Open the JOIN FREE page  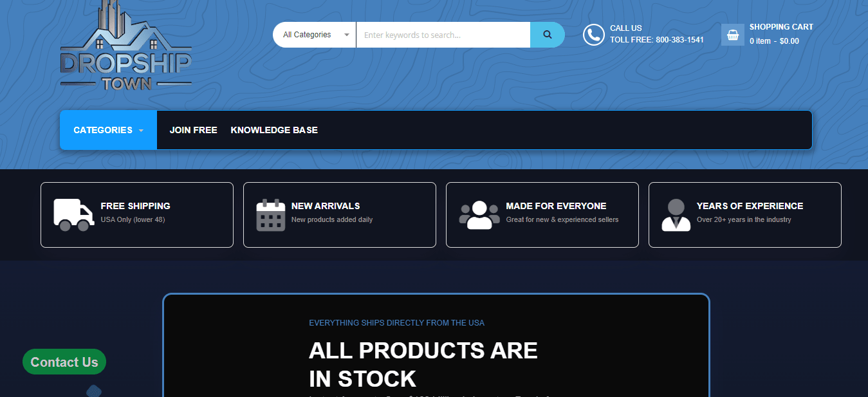point(194,130)
